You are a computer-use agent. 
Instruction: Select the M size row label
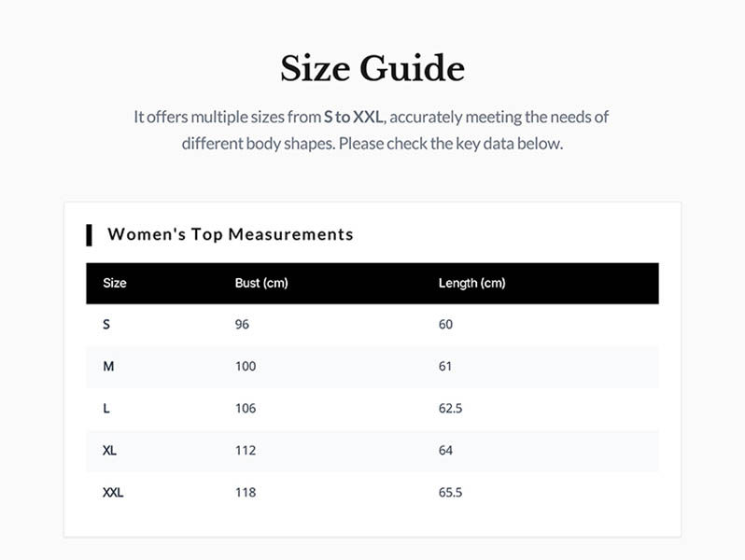tap(108, 367)
